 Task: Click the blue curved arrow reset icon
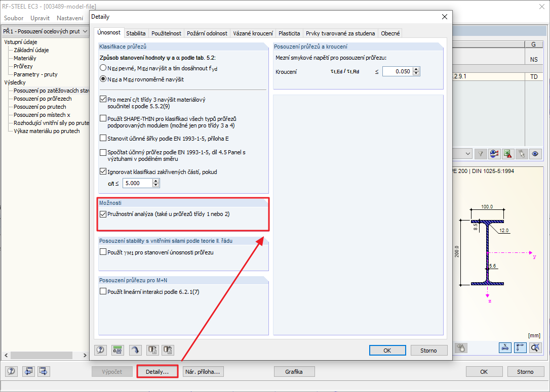pyautogui.click(x=135, y=350)
